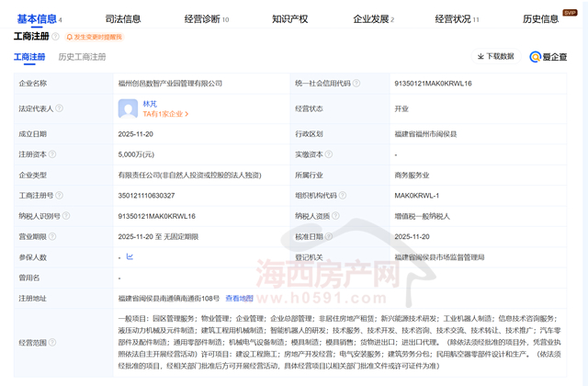Click the bell icon for change reminders

69,38
